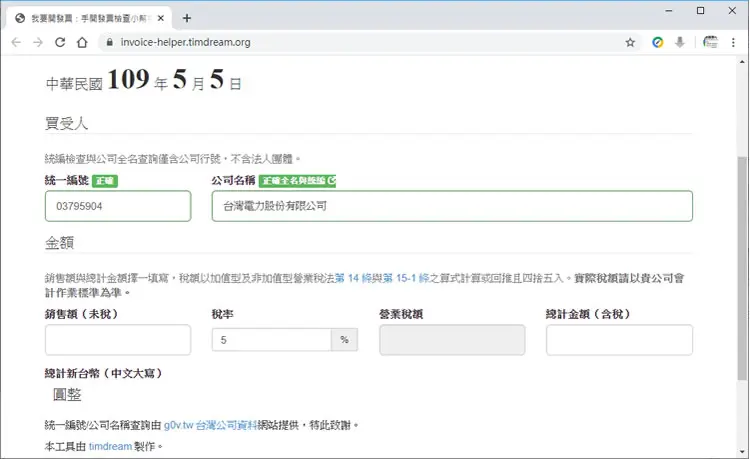Open Chrome three-dot menu
Screen dimensions: 750x459
point(733,43)
